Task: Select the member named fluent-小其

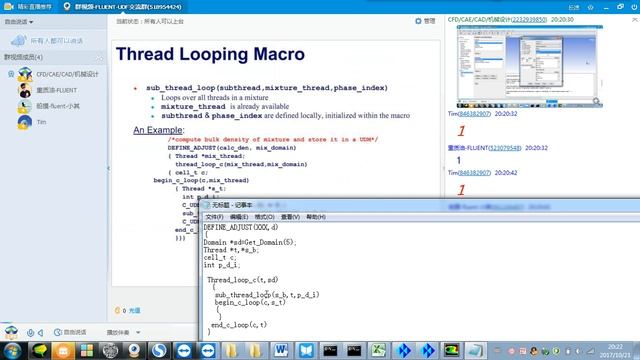Action: click(58, 106)
